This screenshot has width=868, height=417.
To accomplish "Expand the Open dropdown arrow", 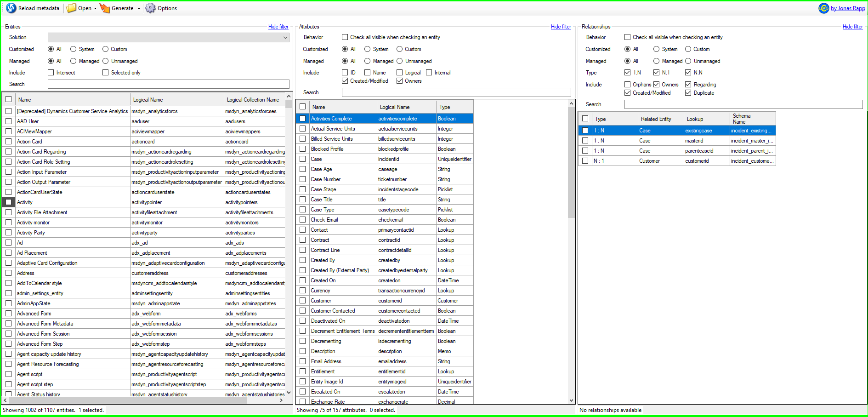I will [95, 8].
